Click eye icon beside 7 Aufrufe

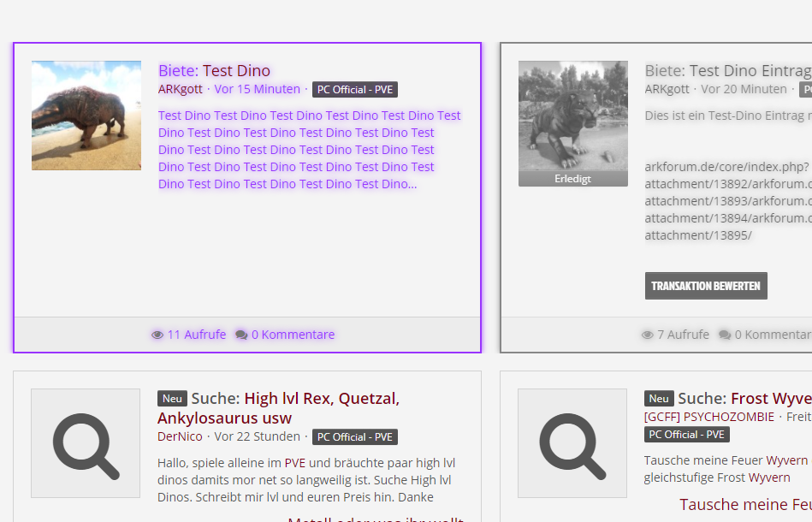click(647, 335)
